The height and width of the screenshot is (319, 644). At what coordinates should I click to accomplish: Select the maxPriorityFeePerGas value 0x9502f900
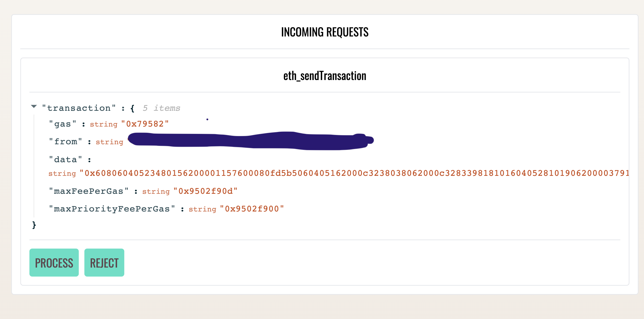click(252, 208)
